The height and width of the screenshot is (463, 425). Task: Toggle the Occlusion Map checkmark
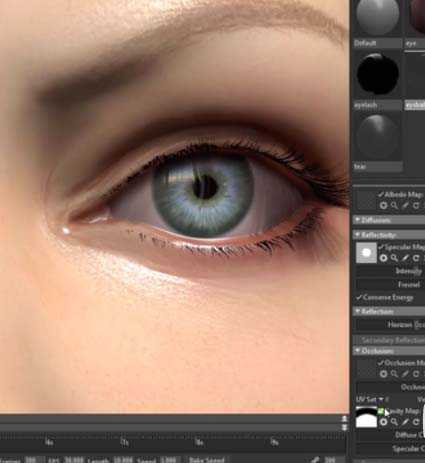click(x=381, y=362)
